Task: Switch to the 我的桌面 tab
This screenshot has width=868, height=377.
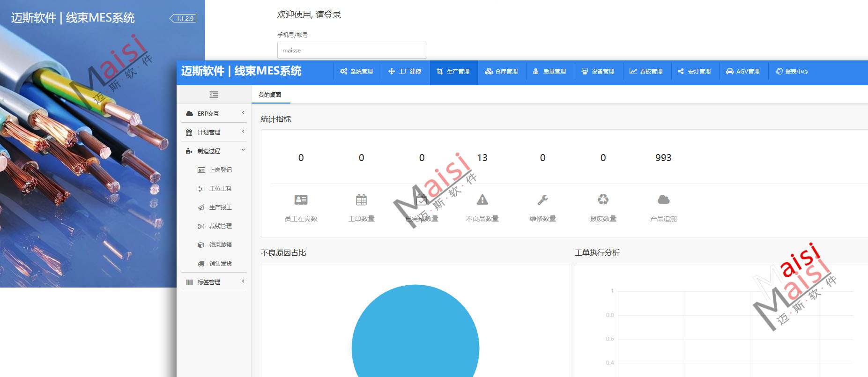Action: [270, 95]
